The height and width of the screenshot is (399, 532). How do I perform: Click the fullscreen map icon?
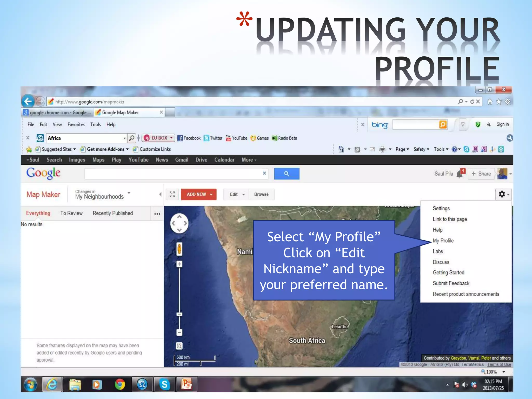172,194
